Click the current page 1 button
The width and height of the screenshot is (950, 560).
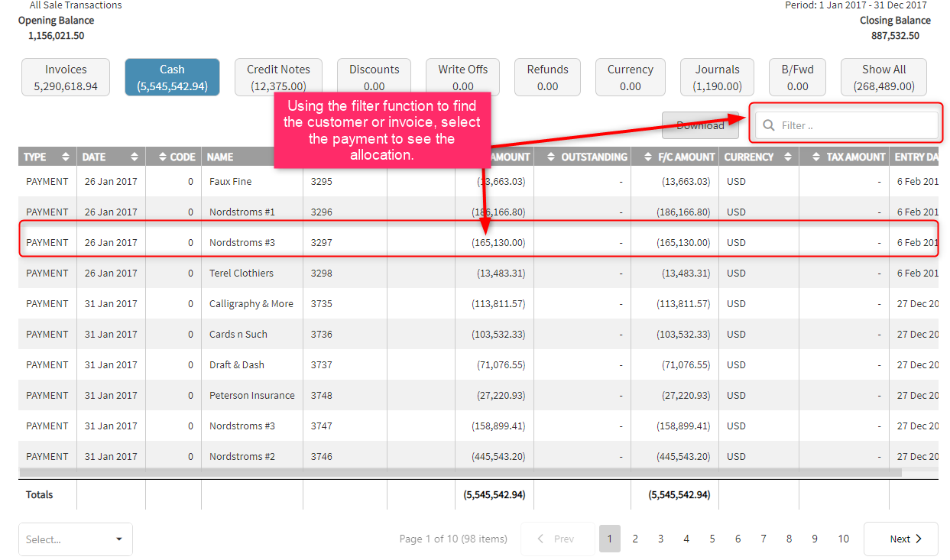(x=610, y=539)
